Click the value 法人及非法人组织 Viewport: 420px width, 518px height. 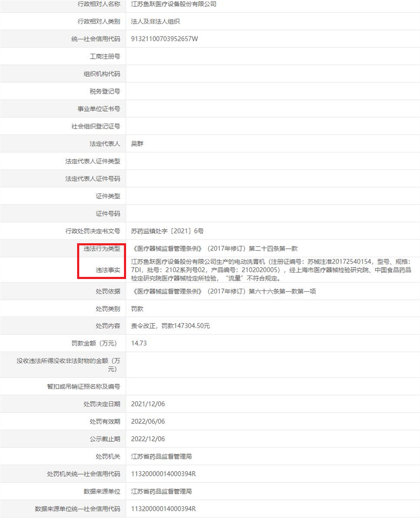pyautogui.click(x=155, y=21)
